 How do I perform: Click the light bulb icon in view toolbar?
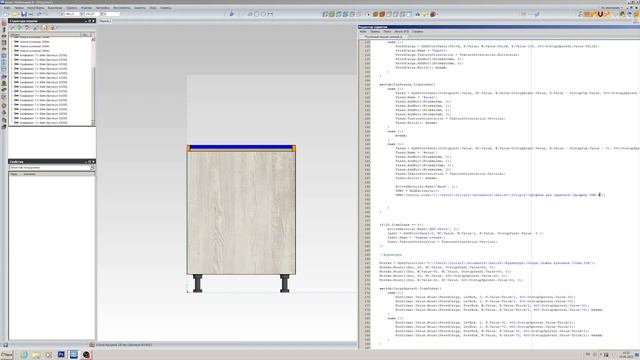(425, 14)
